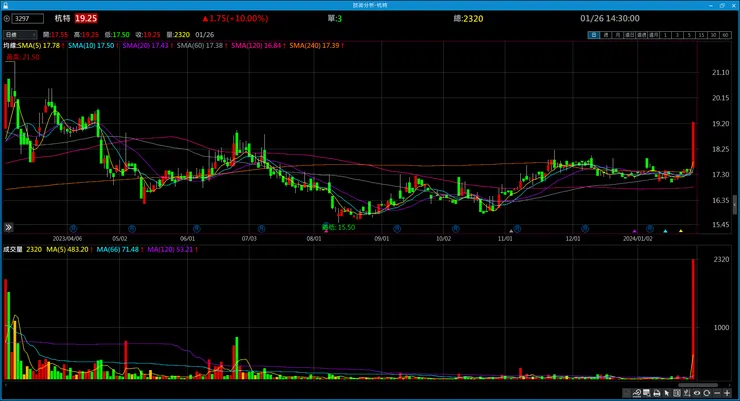Click the highest price 21.50 annotation

[x=23, y=57]
